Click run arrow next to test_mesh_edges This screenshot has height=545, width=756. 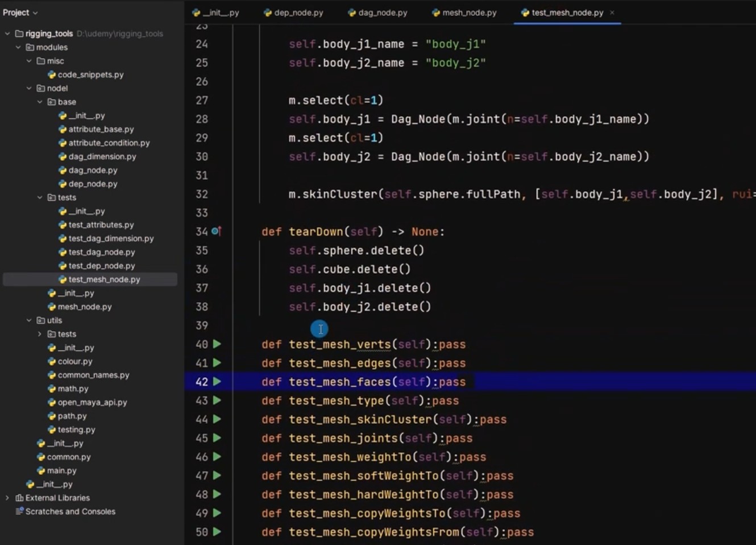pyautogui.click(x=217, y=363)
